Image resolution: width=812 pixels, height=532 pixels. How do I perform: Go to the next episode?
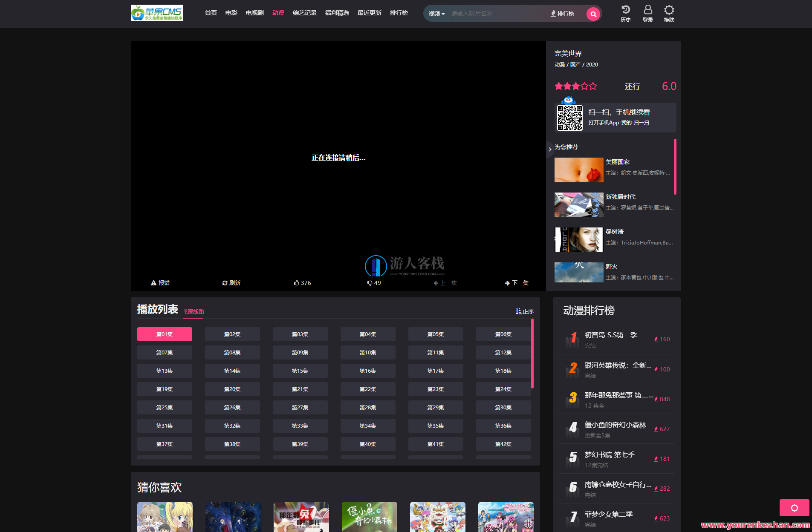tap(516, 283)
